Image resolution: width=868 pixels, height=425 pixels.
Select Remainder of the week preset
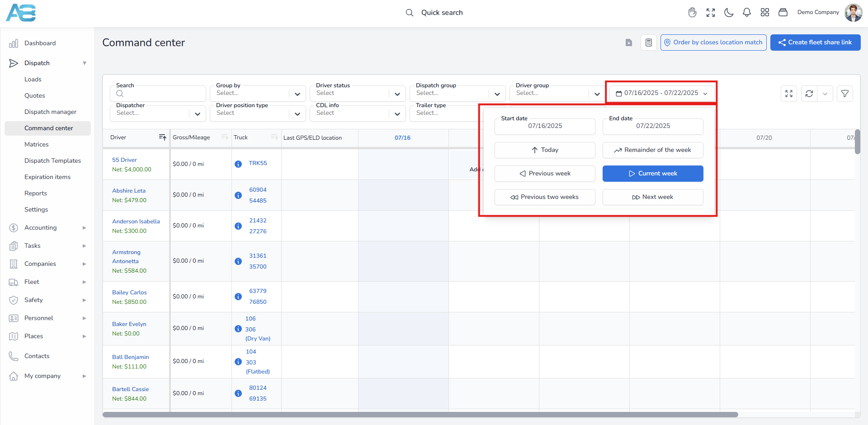[x=653, y=150]
